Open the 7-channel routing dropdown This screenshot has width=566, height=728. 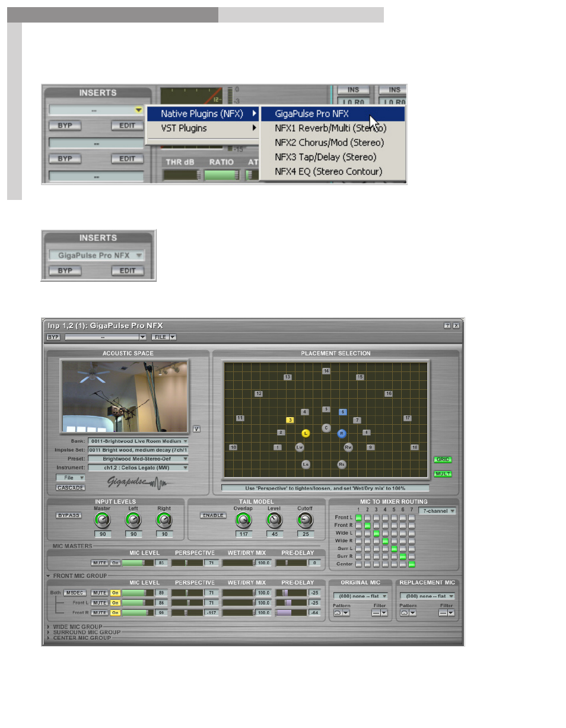coord(437,511)
